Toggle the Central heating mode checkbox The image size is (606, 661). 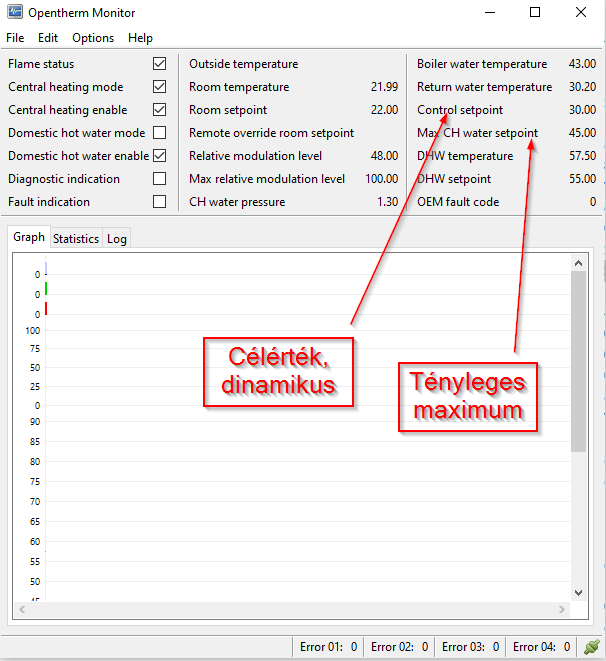pos(159,87)
